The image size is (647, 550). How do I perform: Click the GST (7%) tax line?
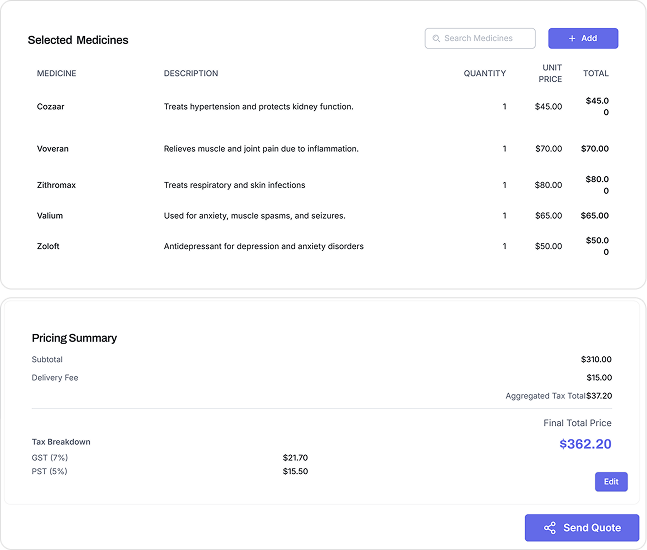[52, 458]
